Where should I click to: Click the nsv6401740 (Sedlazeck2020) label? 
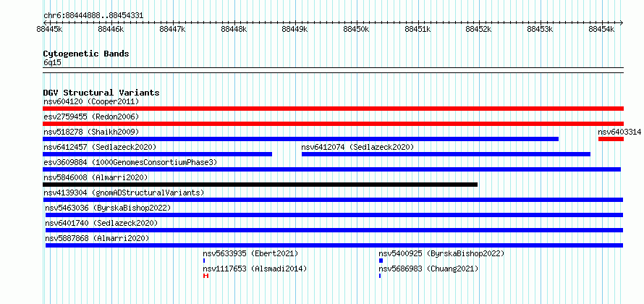[x=101, y=223]
